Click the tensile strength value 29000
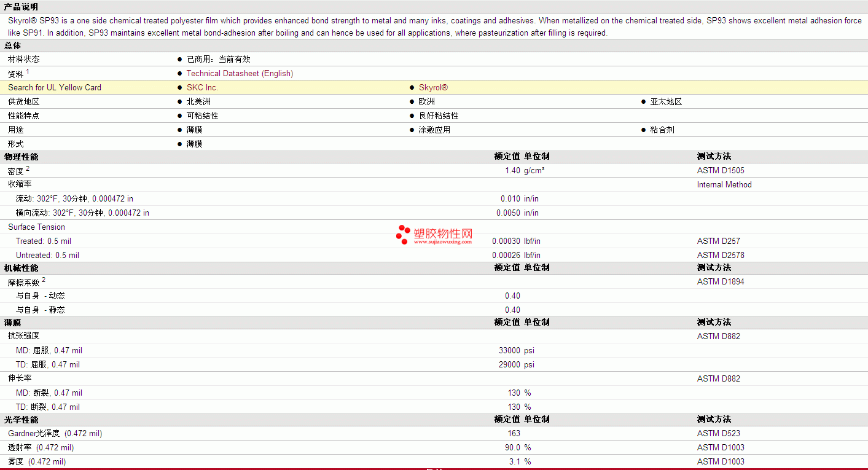Viewport: 868px width, 470px height. point(509,364)
